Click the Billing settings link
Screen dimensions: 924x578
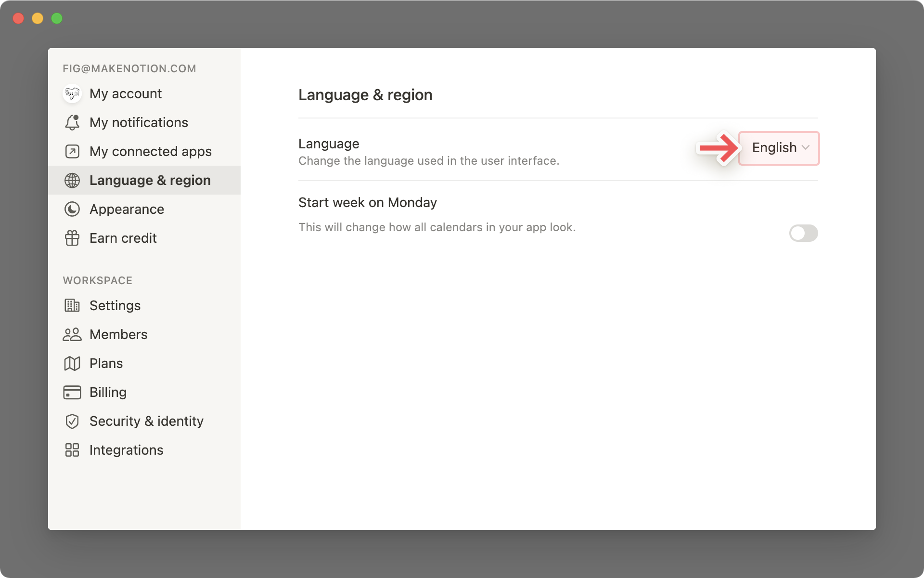107,392
